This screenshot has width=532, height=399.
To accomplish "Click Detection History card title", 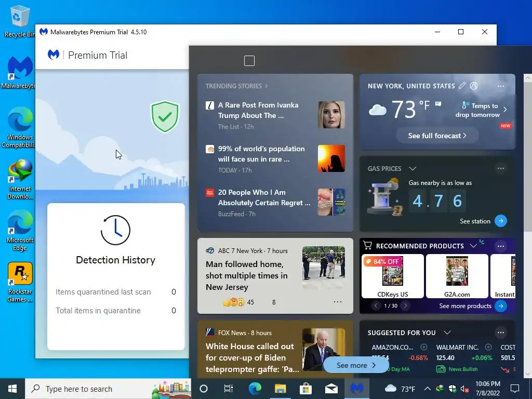I will click(x=115, y=260).
